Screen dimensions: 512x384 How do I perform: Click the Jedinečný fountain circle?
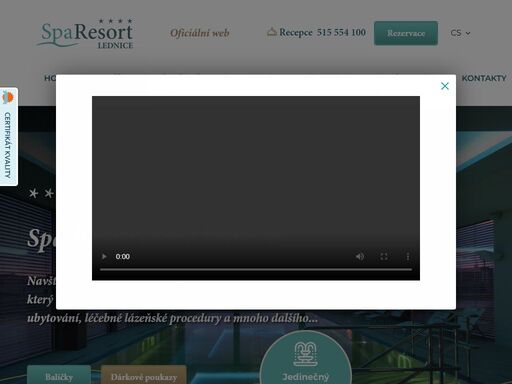305,357
